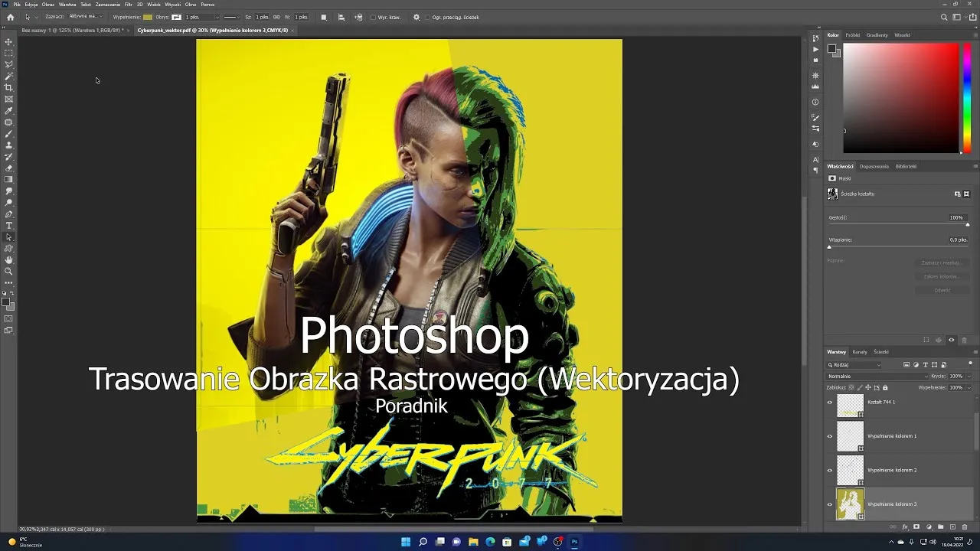
Task: Open the Filtr menu
Action: (129, 5)
